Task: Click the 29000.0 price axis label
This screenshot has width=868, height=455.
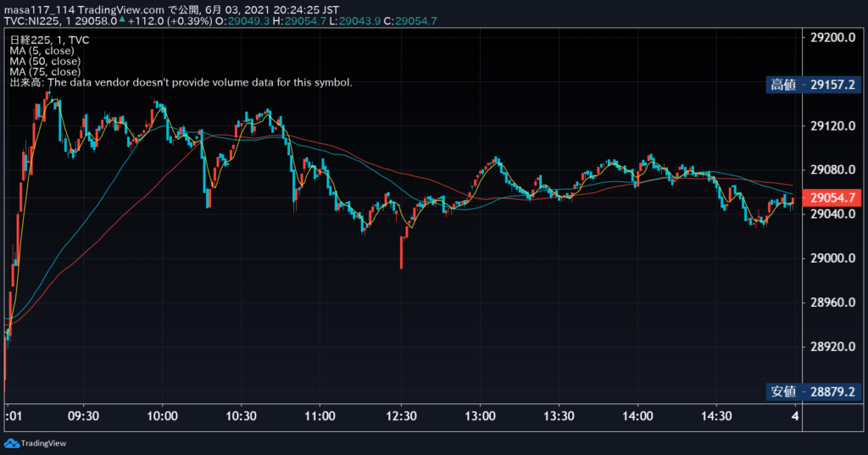Action: pyautogui.click(x=832, y=258)
